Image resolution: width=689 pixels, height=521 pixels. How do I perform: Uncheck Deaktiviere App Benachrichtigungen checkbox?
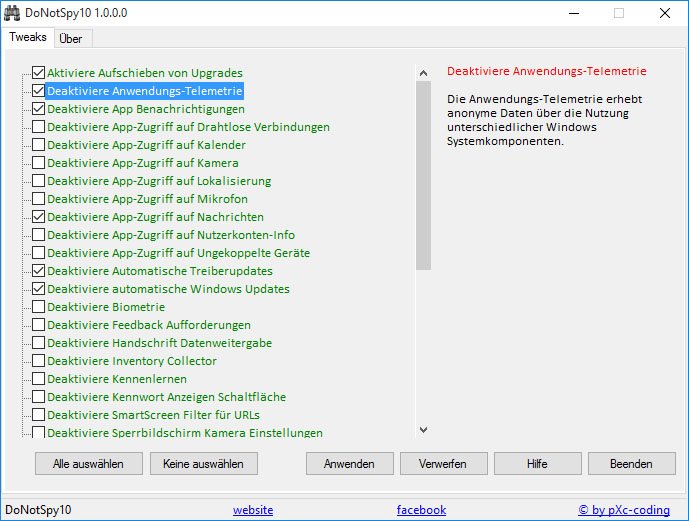point(39,109)
